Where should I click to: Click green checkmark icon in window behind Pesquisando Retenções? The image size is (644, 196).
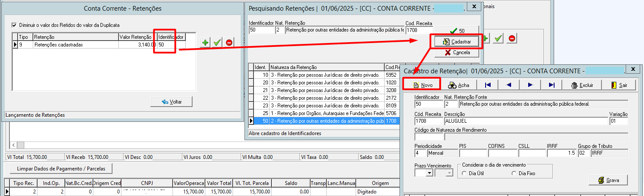[x=499, y=38]
